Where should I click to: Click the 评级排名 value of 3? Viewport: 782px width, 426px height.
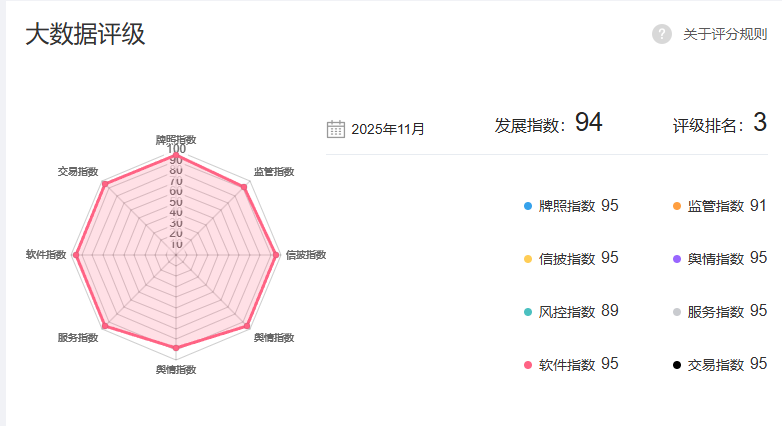tap(759, 123)
